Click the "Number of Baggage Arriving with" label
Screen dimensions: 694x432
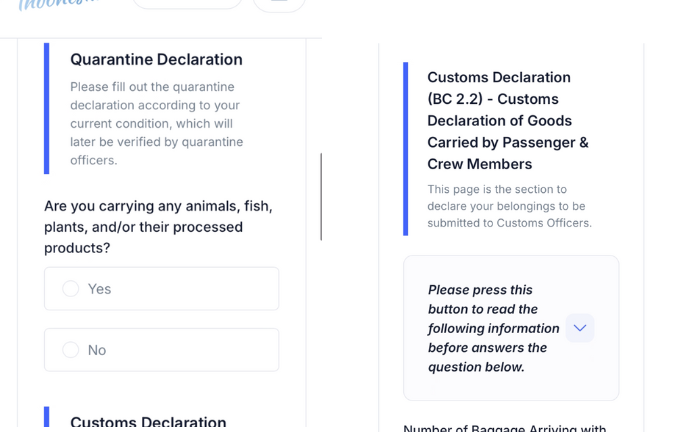(504, 428)
